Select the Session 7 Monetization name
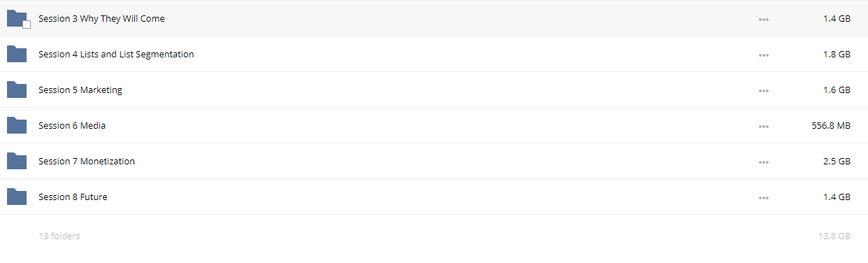Image resolution: width=868 pixels, height=263 pixels. (x=87, y=162)
